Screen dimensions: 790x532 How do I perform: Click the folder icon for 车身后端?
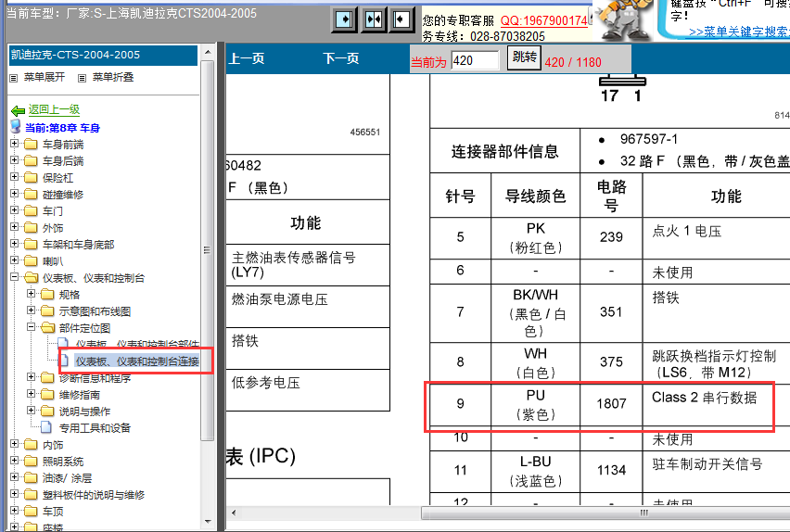pyautogui.click(x=31, y=161)
